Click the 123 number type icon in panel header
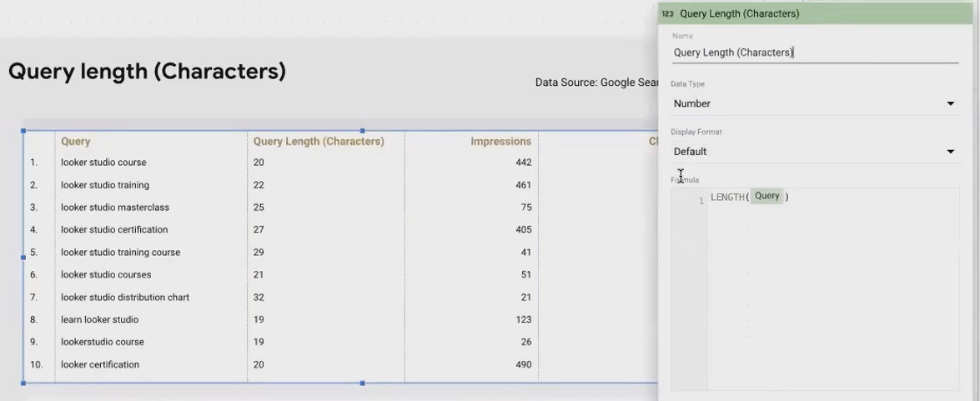This screenshot has width=980, height=401. (x=667, y=13)
